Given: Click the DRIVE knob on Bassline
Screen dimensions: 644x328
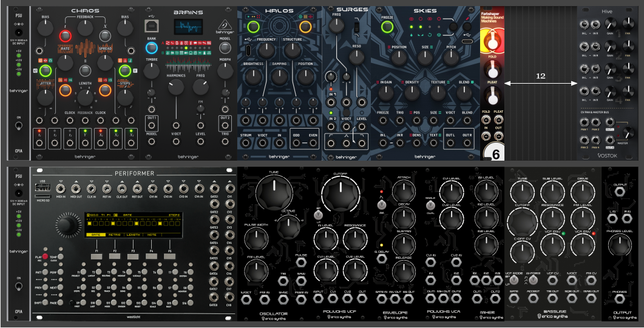Looking at the screenshot, I should 583,192.
